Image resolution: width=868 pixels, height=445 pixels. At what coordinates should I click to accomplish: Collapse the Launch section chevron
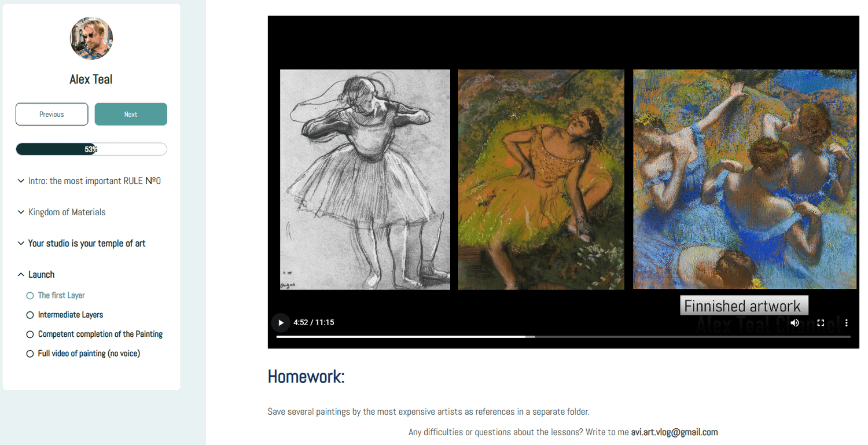pyautogui.click(x=21, y=275)
